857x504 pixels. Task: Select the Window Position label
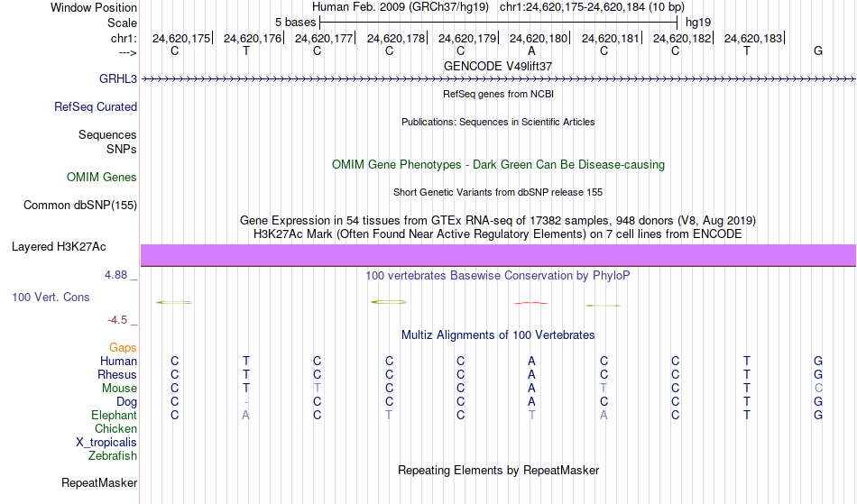[94, 7]
